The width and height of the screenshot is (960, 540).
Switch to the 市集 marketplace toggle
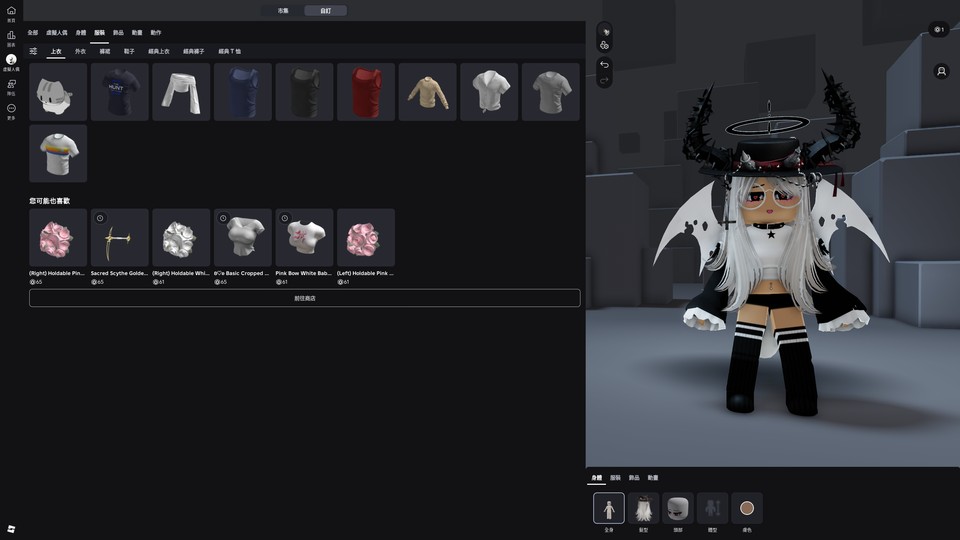pyautogui.click(x=283, y=11)
